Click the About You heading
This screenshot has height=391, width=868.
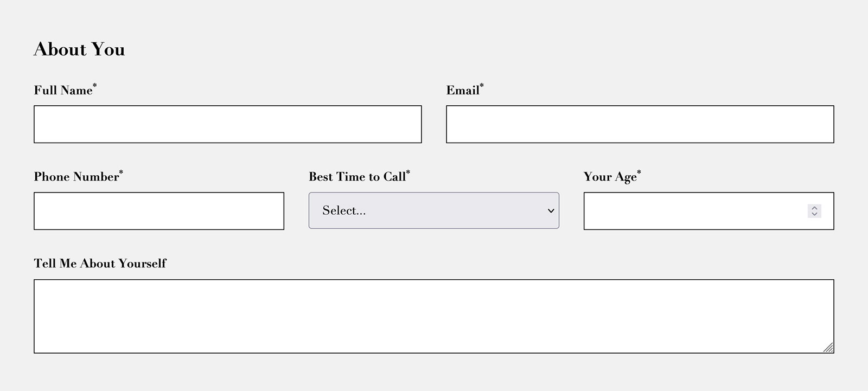click(79, 49)
